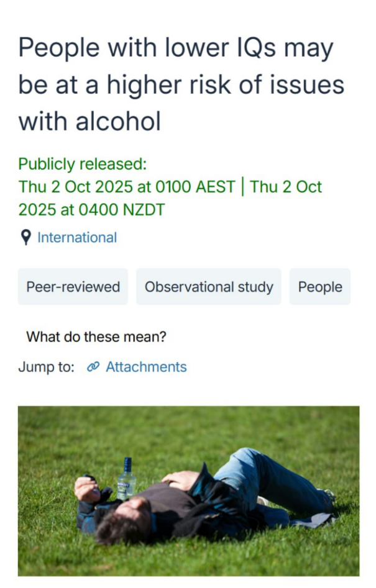Screen dimensions: 376x588
Task: Click the man's blue jeans in the photo
Action: click(x=273, y=478)
